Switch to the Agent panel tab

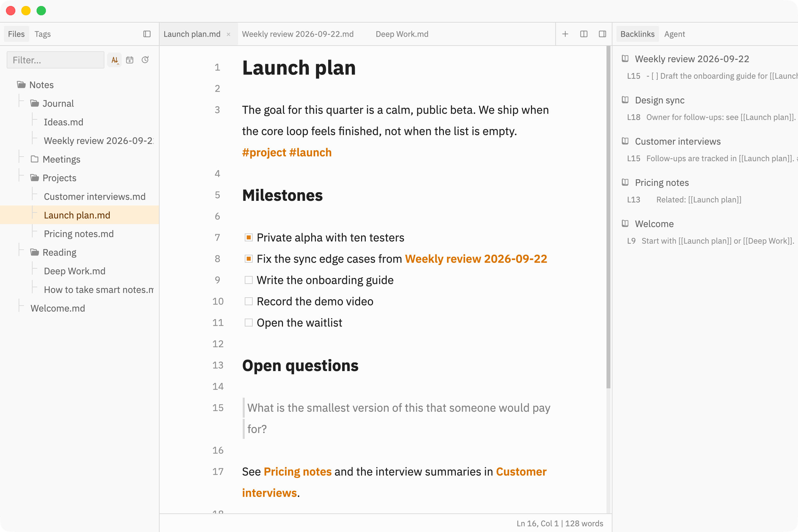click(675, 34)
